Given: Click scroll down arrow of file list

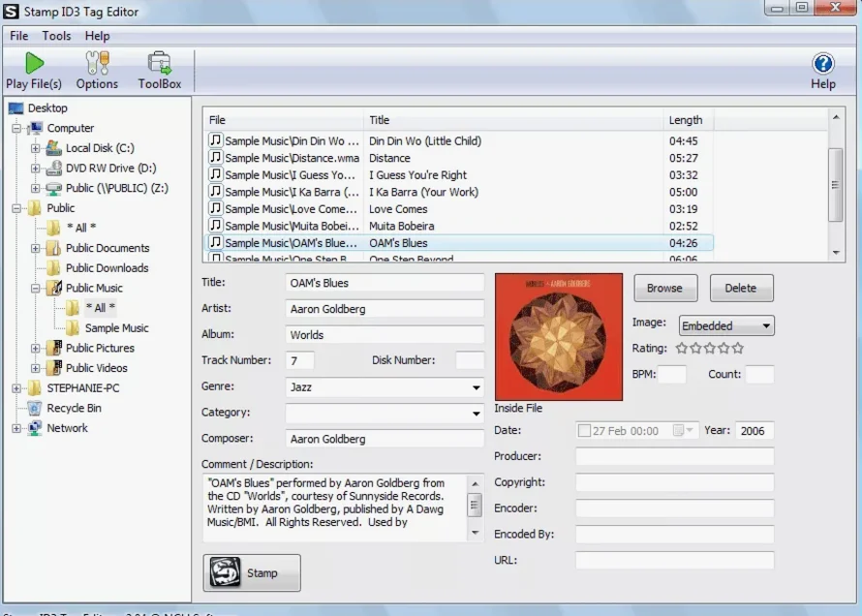Looking at the screenshot, I should click(836, 253).
